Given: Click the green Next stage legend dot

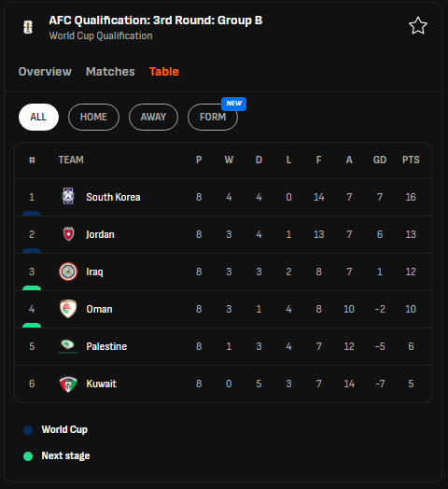Looking at the screenshot, I should tap(28, 456).
